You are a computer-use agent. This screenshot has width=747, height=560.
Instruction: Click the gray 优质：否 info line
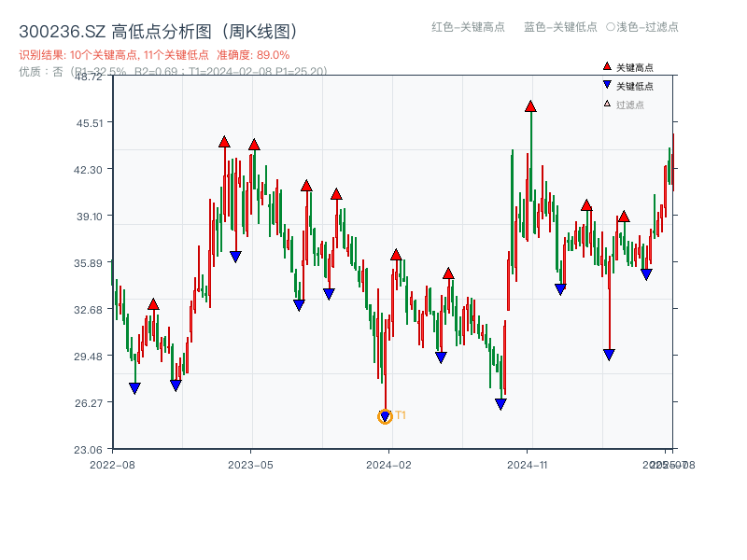[x=173, y=72]
